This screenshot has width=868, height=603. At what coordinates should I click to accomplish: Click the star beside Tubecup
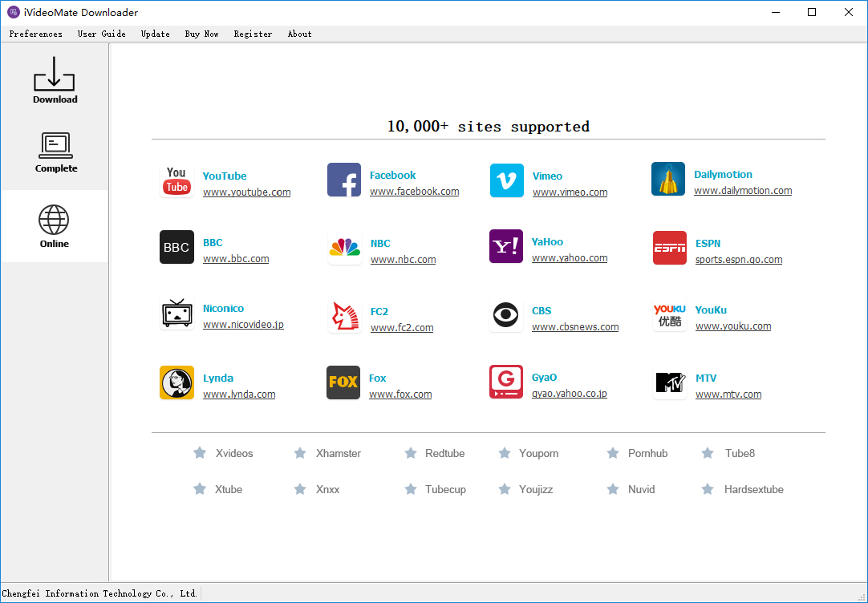coord(411,489)
